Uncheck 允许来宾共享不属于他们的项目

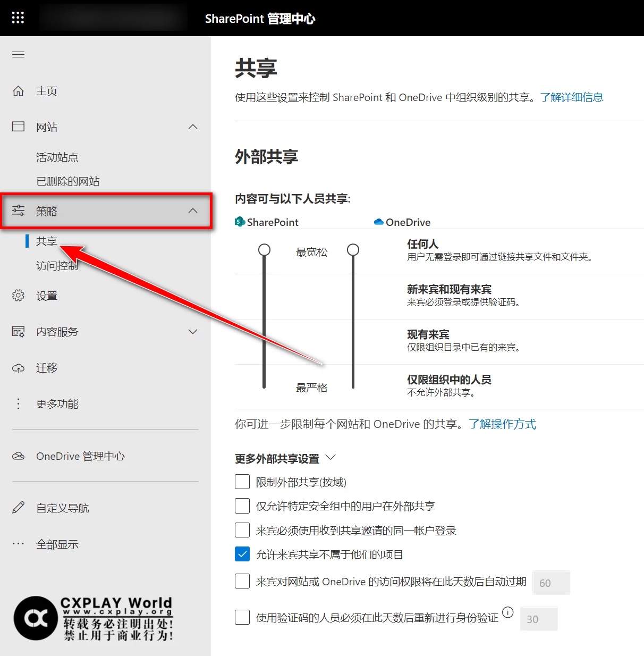pyautogui.click(x=242, y=554)
